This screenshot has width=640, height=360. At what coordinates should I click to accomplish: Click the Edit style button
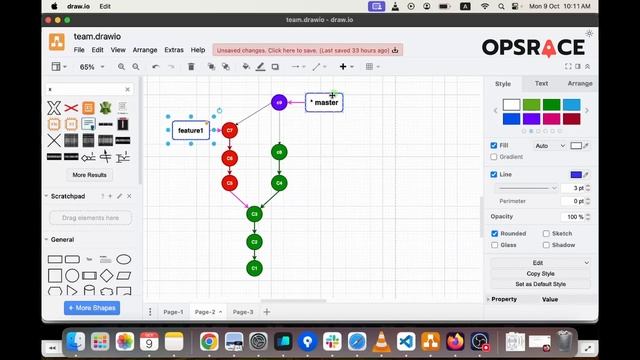pyautogui.click(x=540, y=263)
